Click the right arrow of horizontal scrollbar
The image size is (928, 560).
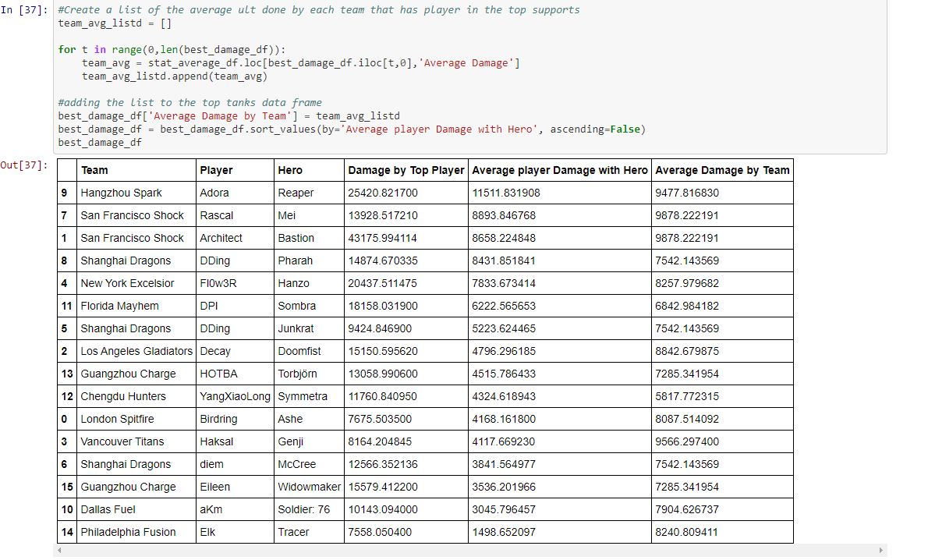881,551
